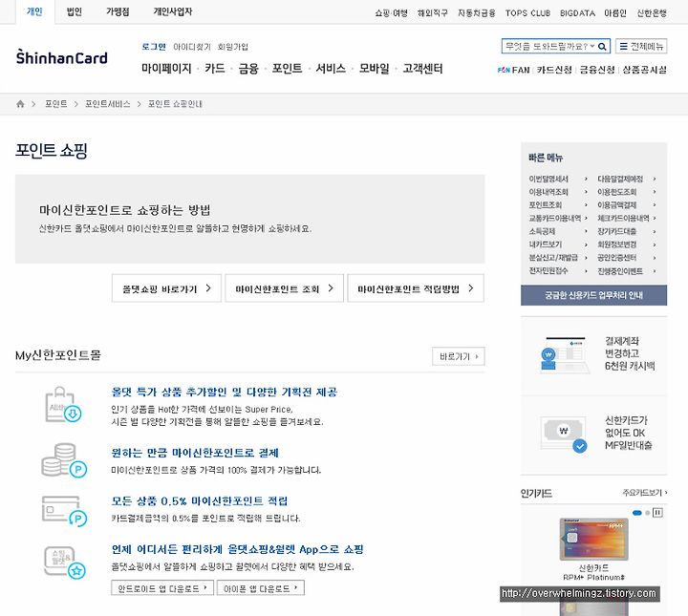
Task: Click the 로그인 link
Action: coord(154,47)
